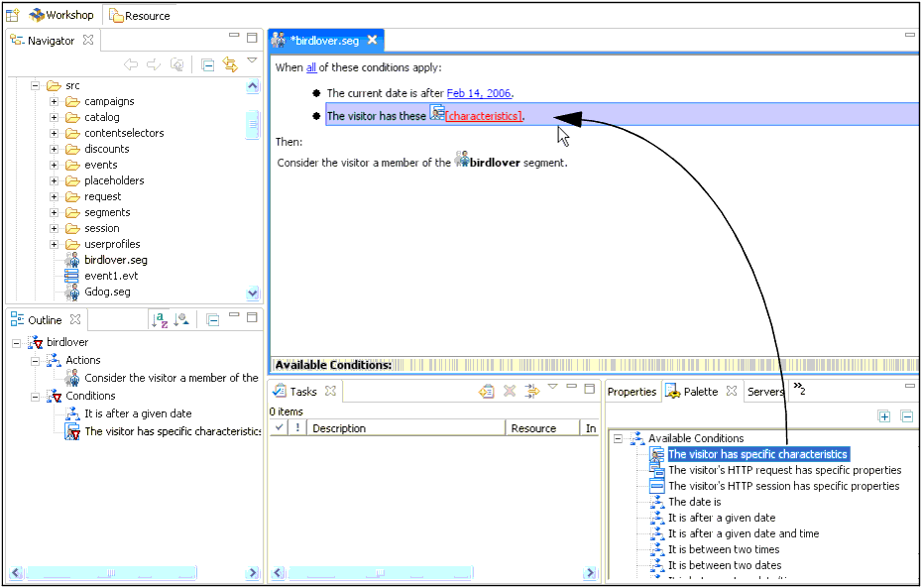Click the Navigator Back arrow icon

tap(131, 64)
